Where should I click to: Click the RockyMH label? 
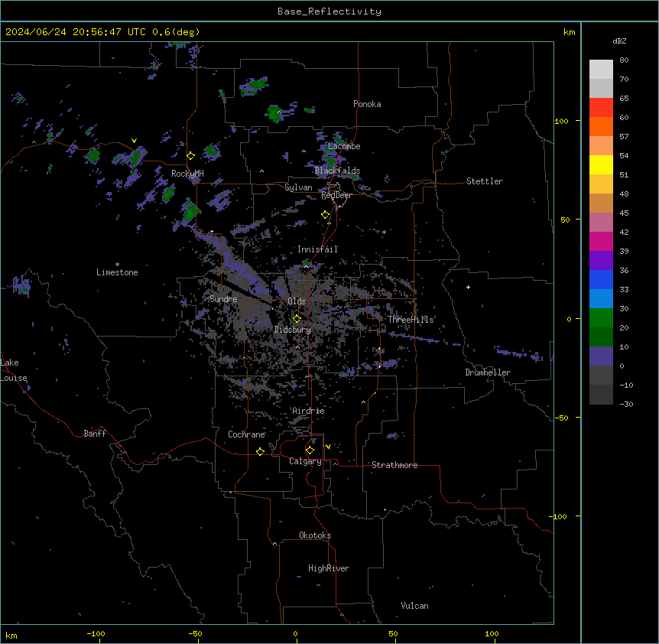tap(187, 174)
